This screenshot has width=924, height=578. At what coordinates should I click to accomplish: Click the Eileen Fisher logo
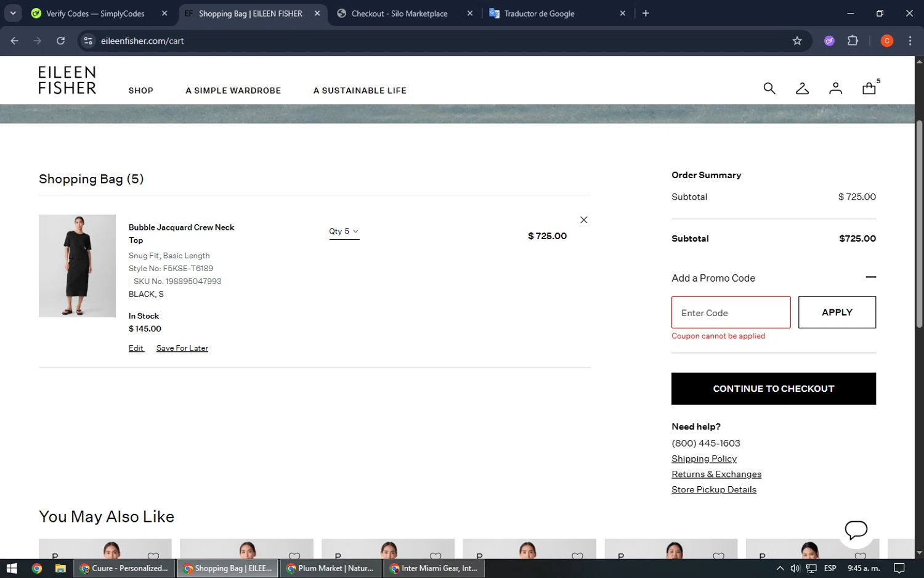67,80
